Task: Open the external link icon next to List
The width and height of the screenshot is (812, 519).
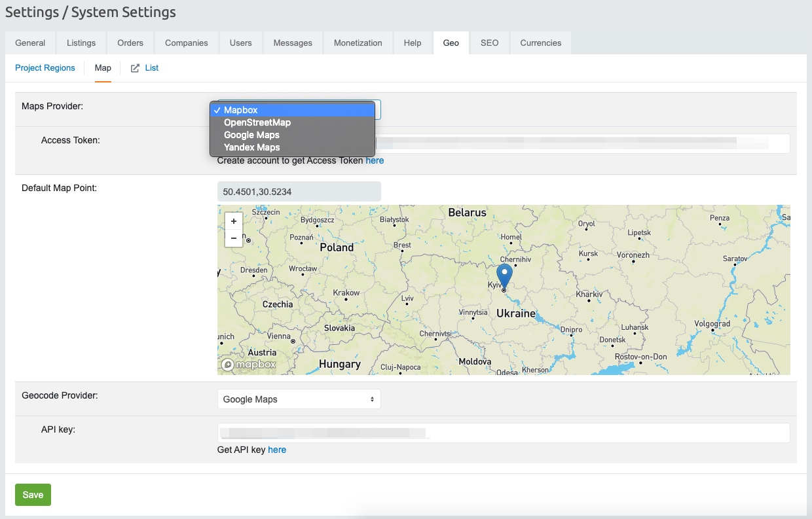Action: point(135,68)
